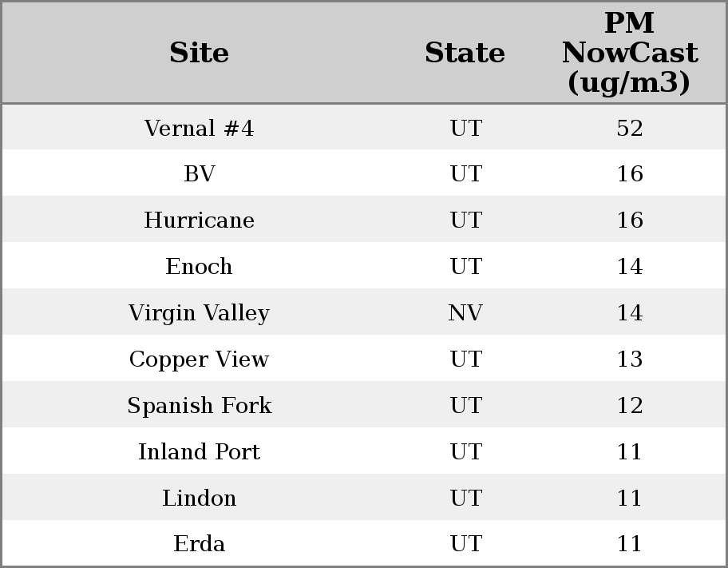The width and height of the screenshot is (728, 568).
Task: Select the Lindon site cell
Action: point(199,498)
